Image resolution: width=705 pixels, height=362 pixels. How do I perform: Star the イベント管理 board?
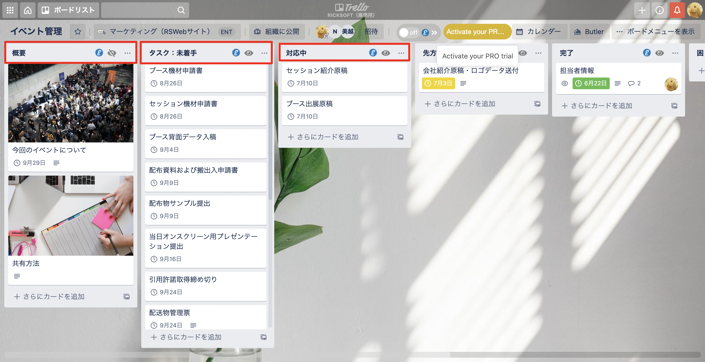(78, 32)
